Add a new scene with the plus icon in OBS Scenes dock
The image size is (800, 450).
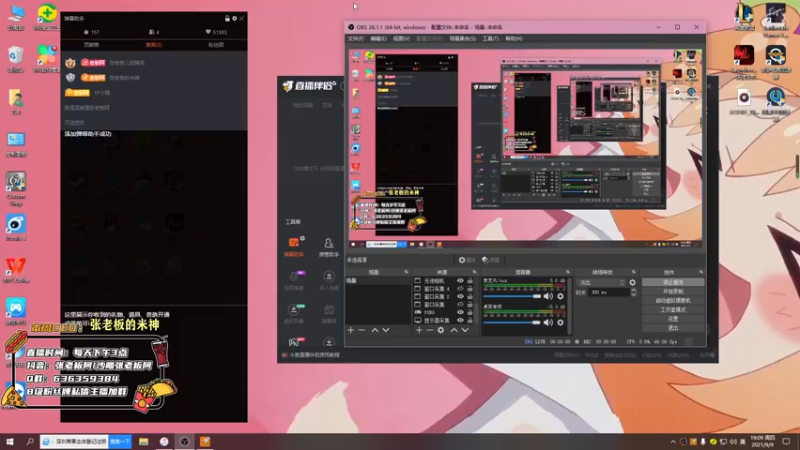click(x=351, y=330)
